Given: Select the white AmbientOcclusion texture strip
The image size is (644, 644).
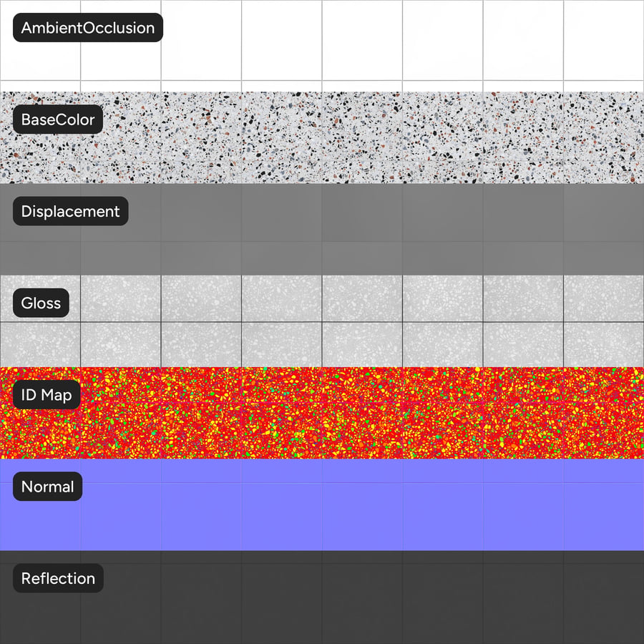Looking at the screenshot, I should pyautogui.click(x=322, y=46).
